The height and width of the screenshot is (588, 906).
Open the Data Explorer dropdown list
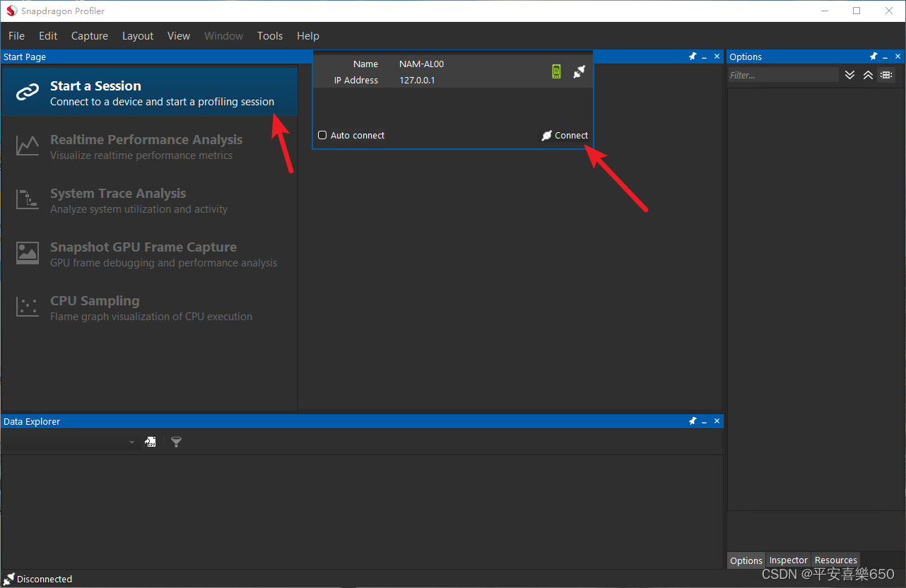pos(131,442)
